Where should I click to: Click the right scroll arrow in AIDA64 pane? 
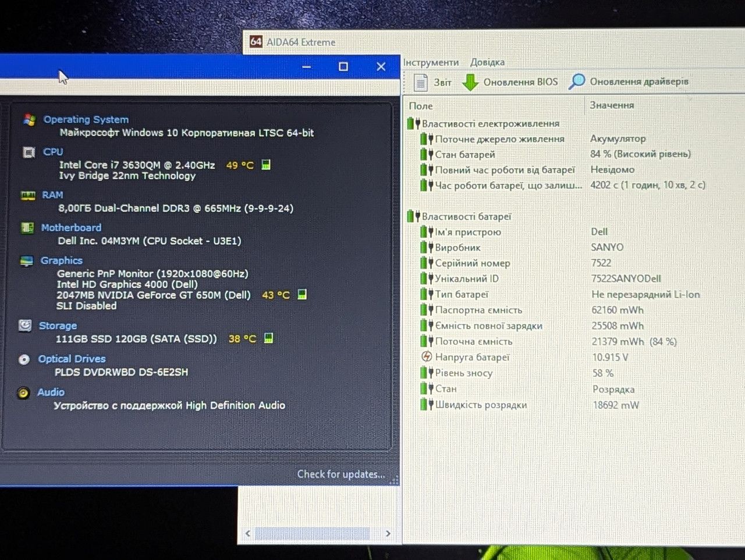388,533
